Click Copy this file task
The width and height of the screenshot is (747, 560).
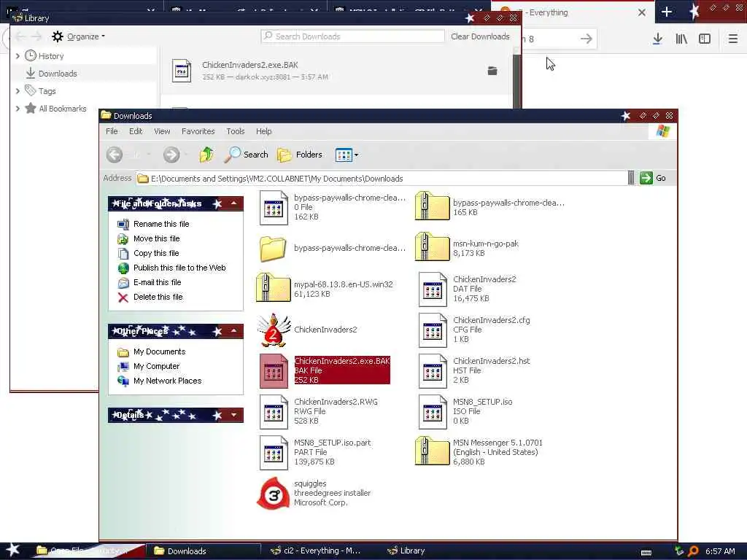[x=156, y=253]
